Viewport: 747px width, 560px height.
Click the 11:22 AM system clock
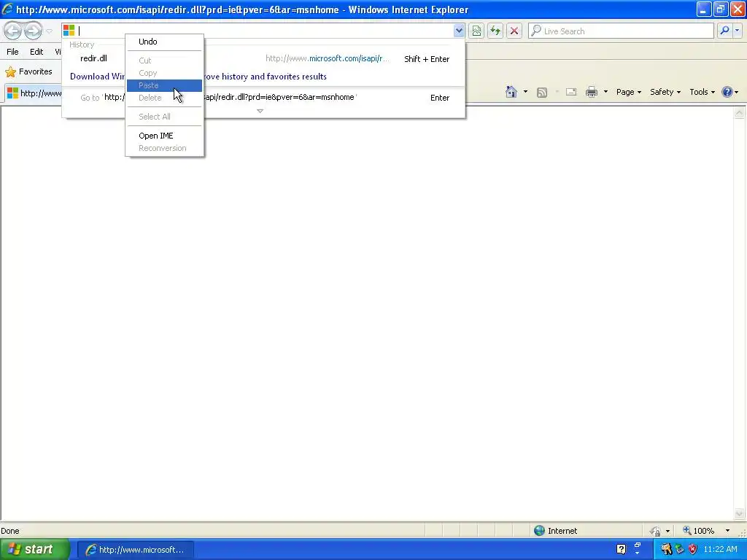coord(720,549)
